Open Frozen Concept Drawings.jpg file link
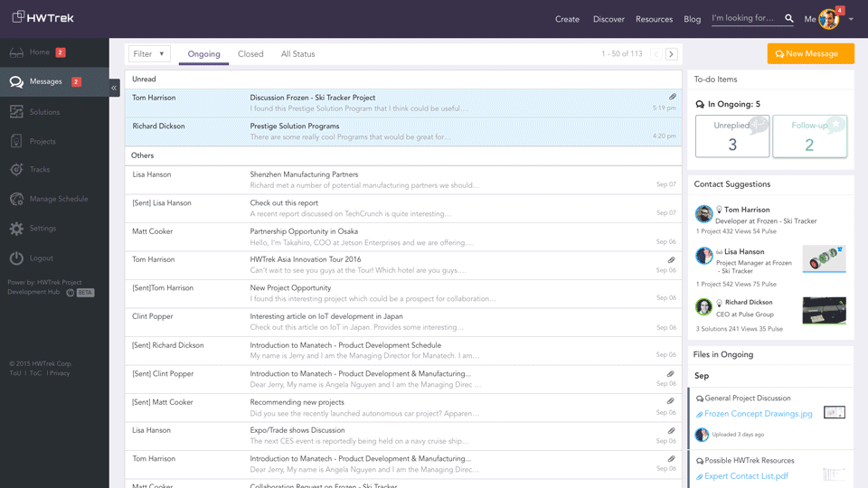The width and height of the screenshot is (868, 488). (758, 414)
